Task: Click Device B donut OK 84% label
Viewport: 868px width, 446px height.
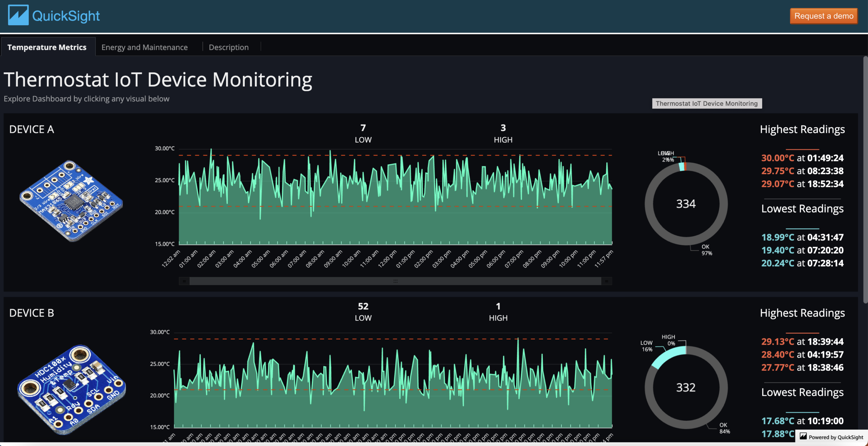Action: pos(724,428)
